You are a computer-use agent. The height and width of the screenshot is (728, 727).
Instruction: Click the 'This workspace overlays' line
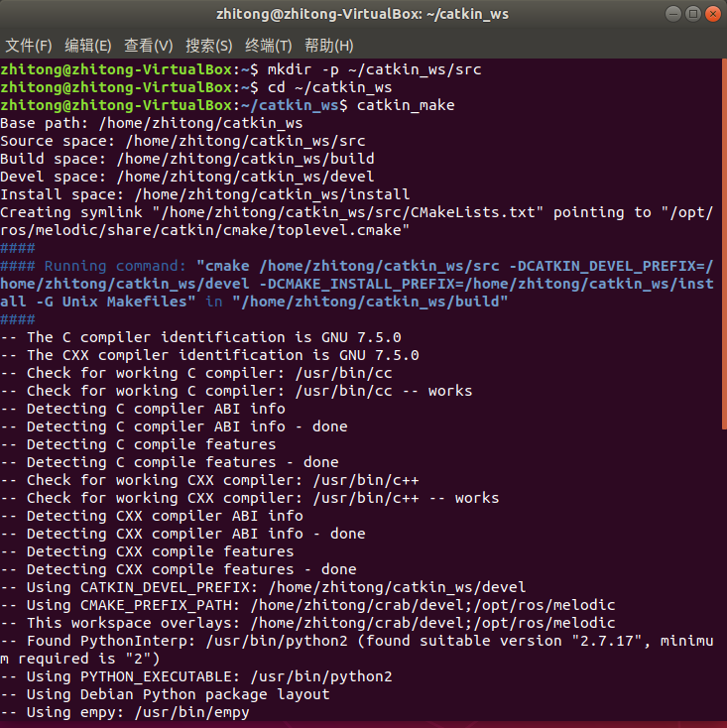(x=307, y=623)
